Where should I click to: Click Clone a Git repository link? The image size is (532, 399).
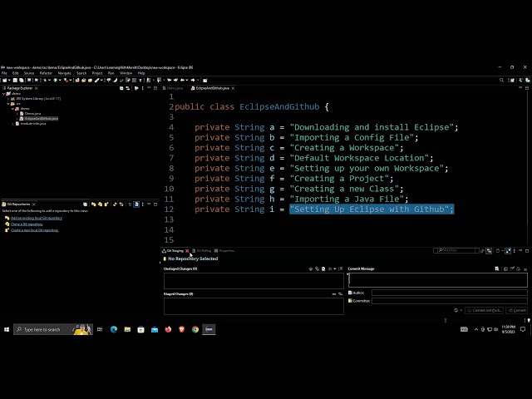pos(27,224)
